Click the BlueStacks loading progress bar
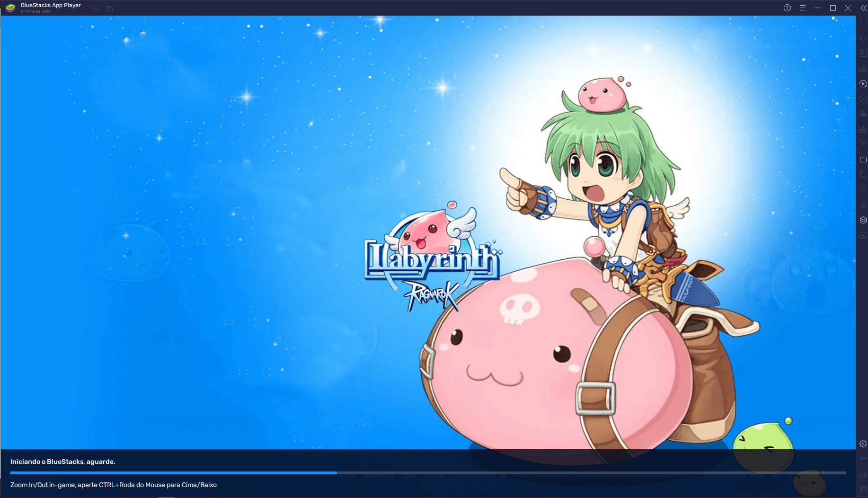This screenshot has height=498, width=868. coord(428,472)
